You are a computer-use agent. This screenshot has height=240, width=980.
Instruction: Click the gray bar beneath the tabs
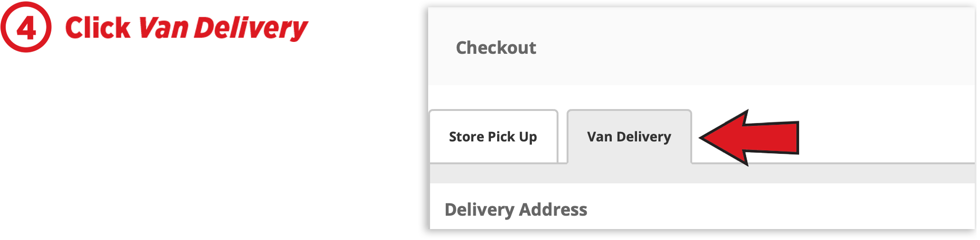click(x=702, y=174)
